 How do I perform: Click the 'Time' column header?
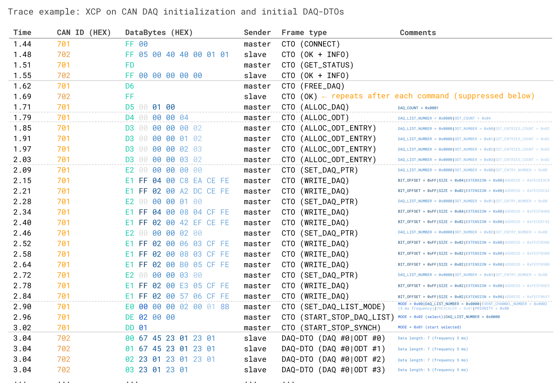(22, 32)
